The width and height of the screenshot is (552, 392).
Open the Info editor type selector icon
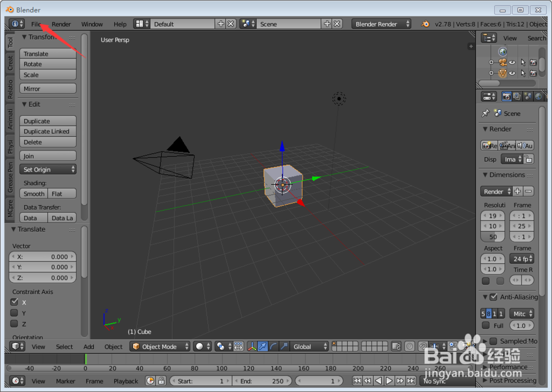[x=17, y=24]
